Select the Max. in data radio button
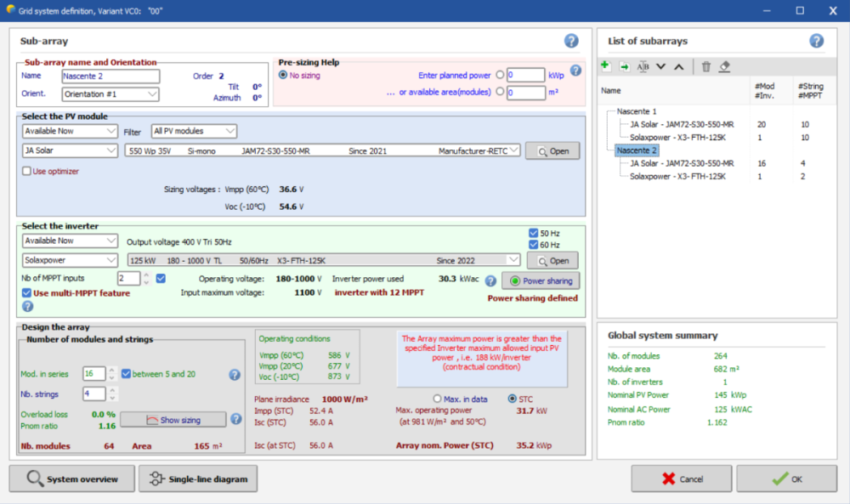 pos(438,399)
